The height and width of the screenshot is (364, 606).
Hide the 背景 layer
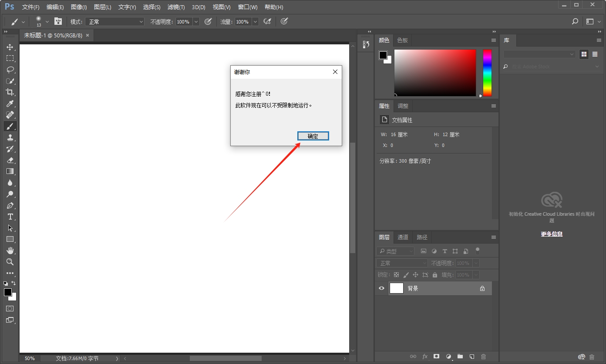381,288
